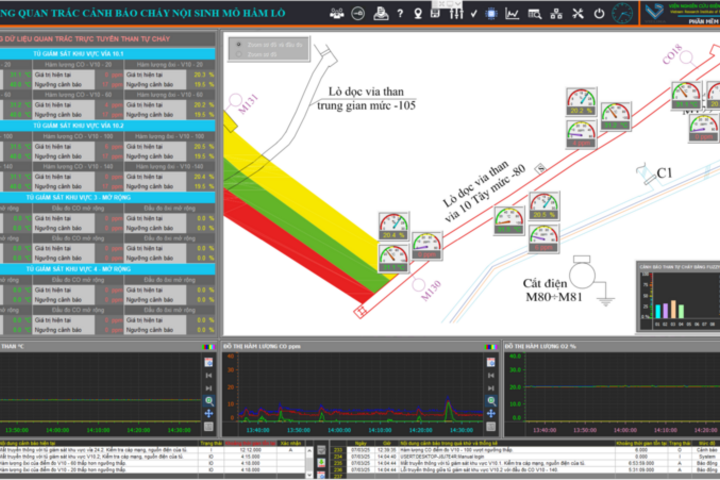The width and height of the screenshot is (720, 480).
Task: Click the color palette strip above CO chart tools
Action: (x=210, y=346)
